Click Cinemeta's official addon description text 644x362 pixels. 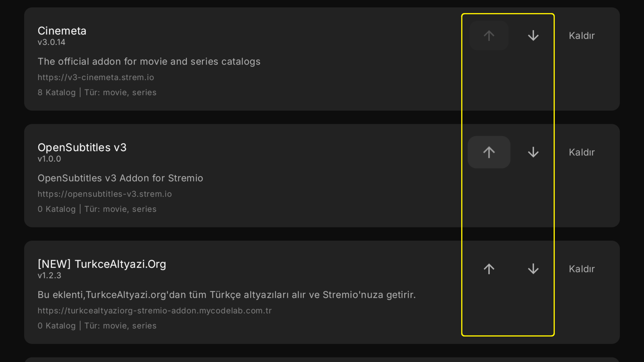149,62
